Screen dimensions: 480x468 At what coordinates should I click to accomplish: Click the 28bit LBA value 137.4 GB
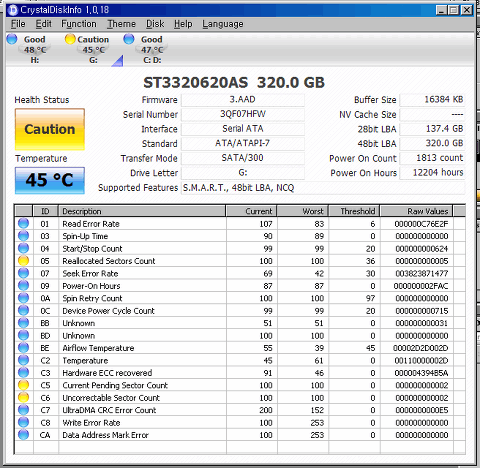pos(432,129)
